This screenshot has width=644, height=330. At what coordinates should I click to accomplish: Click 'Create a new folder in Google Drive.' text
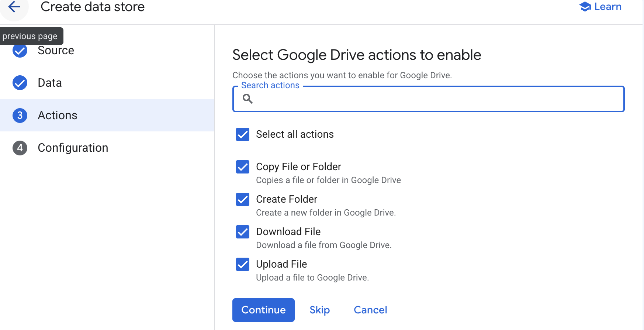[326, 213]
